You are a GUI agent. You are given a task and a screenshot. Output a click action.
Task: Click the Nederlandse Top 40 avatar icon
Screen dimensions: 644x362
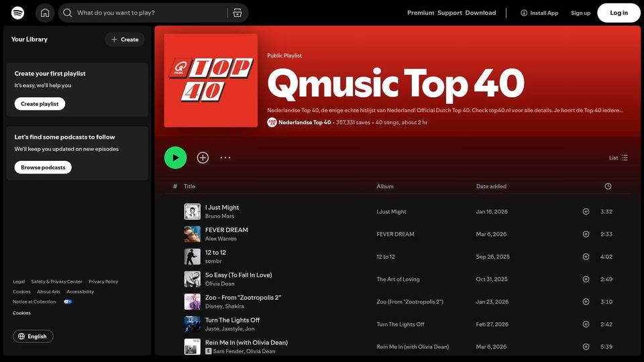tap(272, 122)
